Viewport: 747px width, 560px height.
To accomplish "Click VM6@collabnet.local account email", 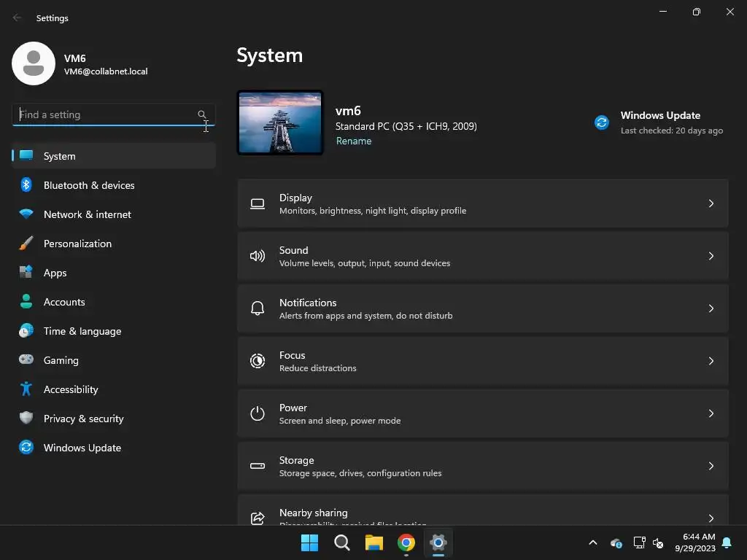I will [106, 71].
